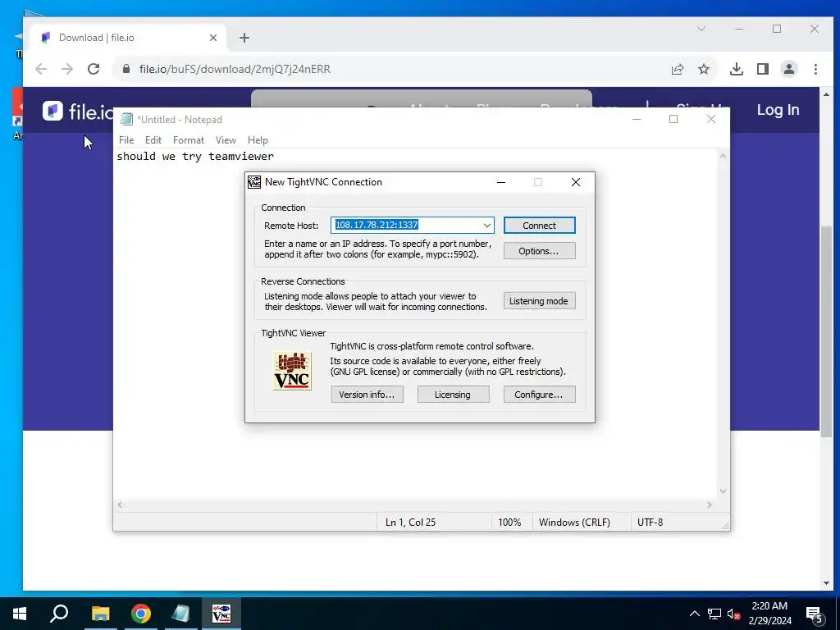Open network status tray icon
The image size is (840, 630).
pos(714,614)
